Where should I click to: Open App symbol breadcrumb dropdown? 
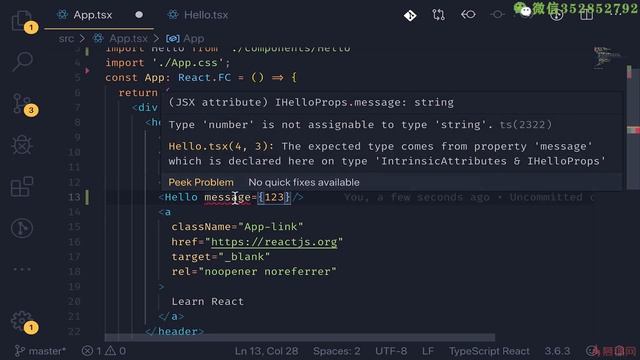(x=185, y=39)
